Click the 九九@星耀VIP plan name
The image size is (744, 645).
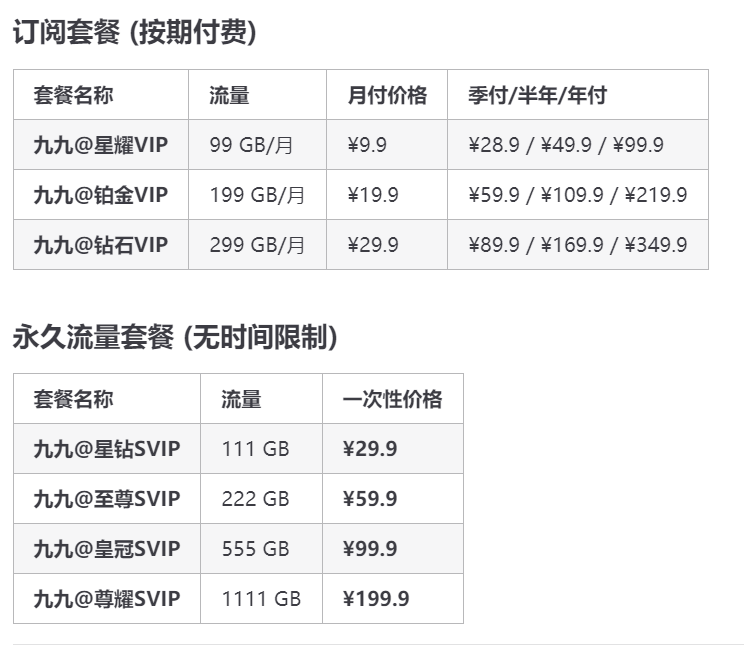click(x=100, y=145)
